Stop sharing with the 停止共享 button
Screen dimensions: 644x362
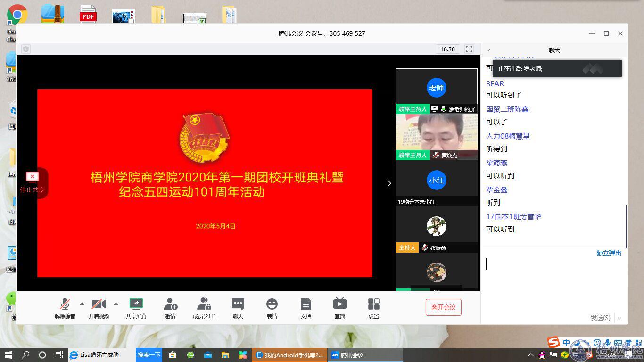32,183
